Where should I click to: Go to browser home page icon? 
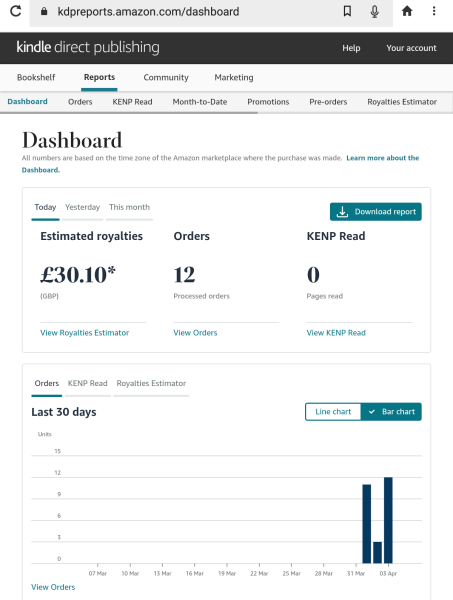(x=407, y=11)
